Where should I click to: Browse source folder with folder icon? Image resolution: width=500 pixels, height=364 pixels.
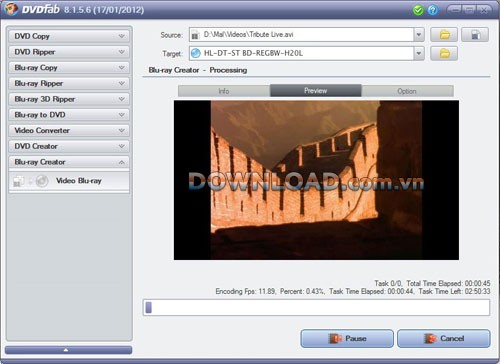[444, 35]
